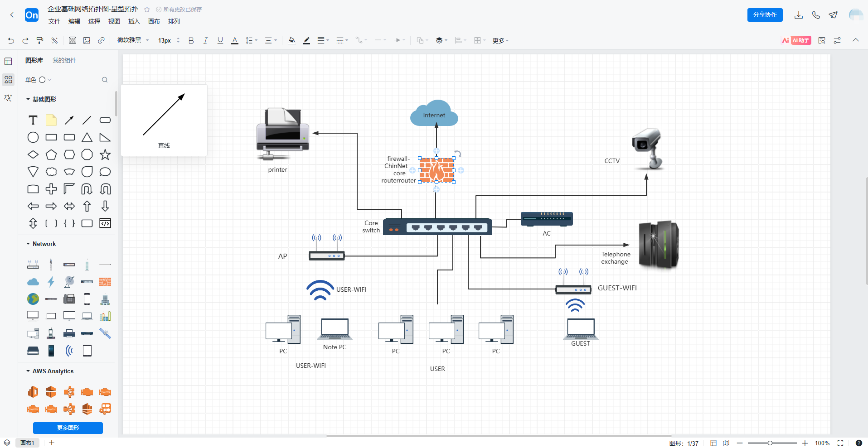Image resolution: width=868 pixels, height=448 pixels.
Task: Toggle italic text formatting
Action: click(205, 40)
